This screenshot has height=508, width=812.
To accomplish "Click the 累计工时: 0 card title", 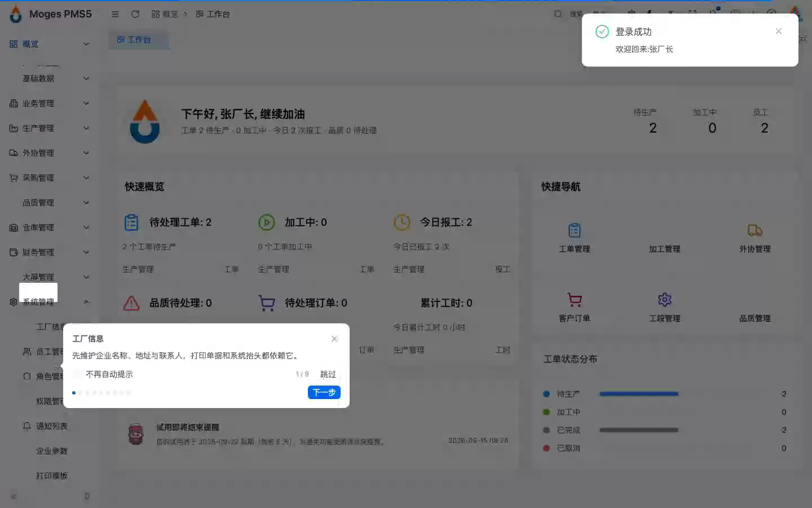I will (447, 303).
